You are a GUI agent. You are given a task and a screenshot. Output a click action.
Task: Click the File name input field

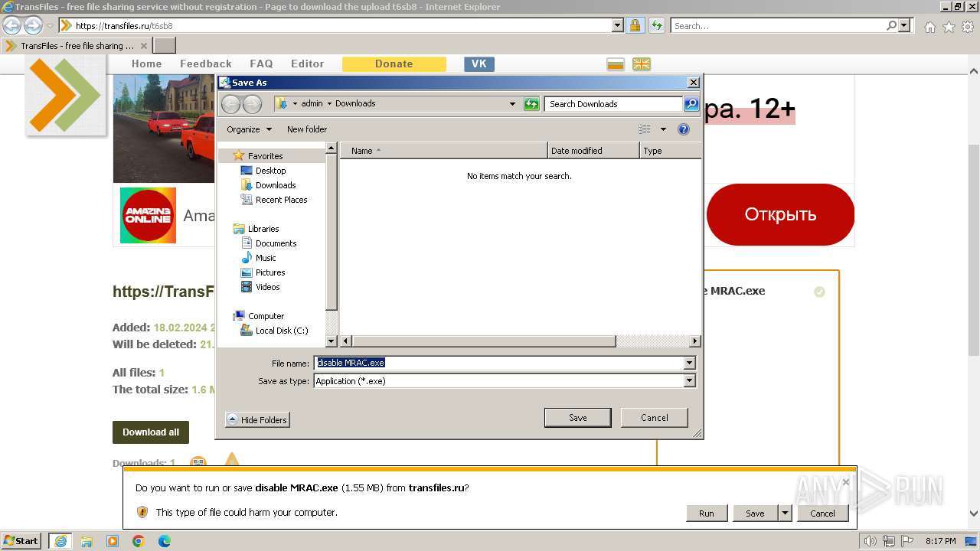[x=498, y=363]
